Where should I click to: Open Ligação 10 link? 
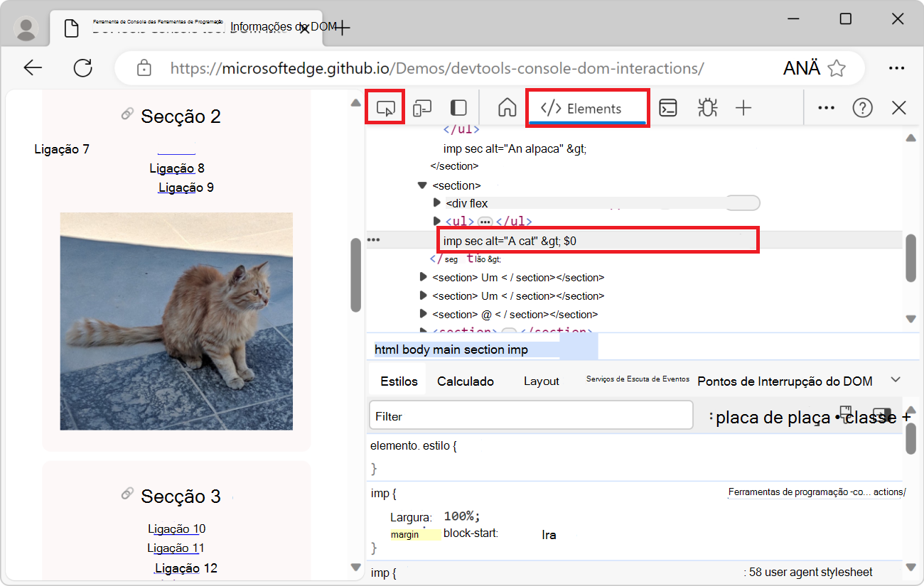[176, 528]
